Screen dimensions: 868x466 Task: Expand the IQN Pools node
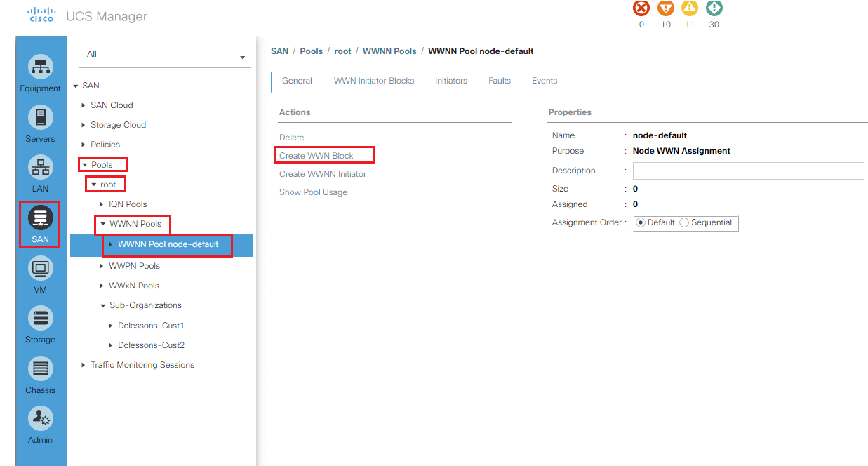pos(102,204)
